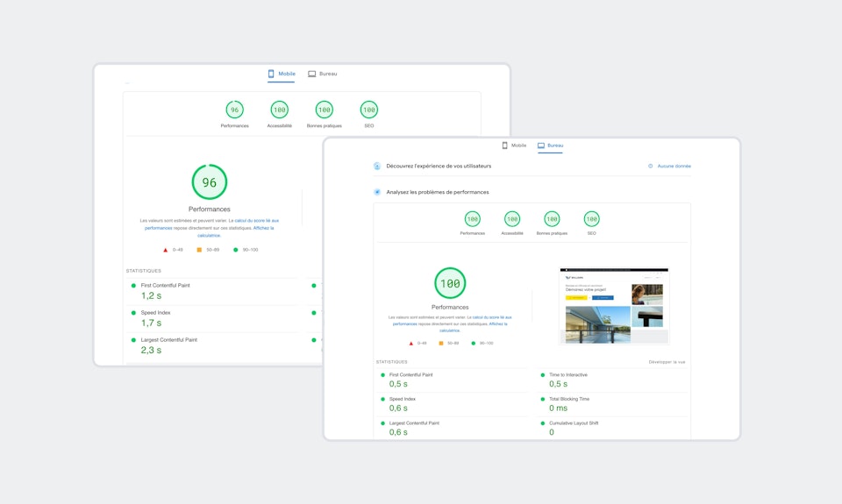Click the large 100 Performances gauge
The height and width of the screenshot is (504, 842).
[450, 283]
